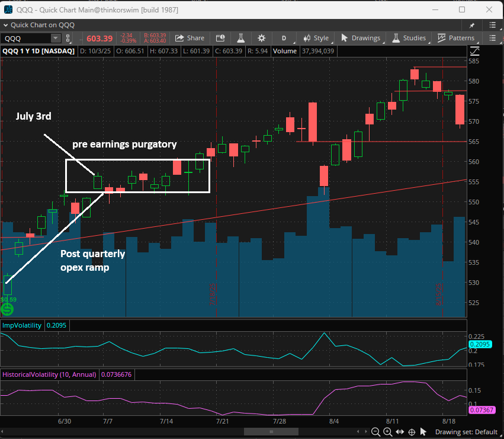The image size is (504, 439).
Task: Click the right-axis scale icon above price axis
Action: coord(474,51)
